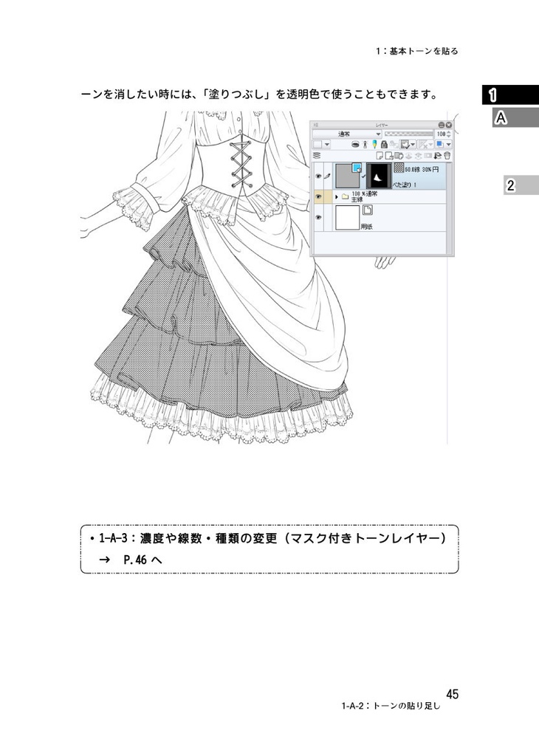
Task: Select the 用紙 layer name text
Action: click(x=366, y=227)
